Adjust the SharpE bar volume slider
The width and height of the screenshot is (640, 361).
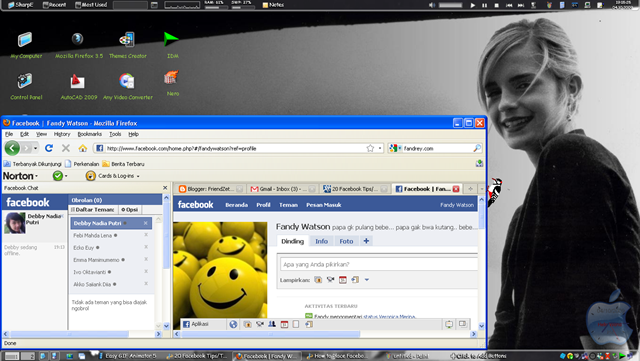click(x=451, y=5)
